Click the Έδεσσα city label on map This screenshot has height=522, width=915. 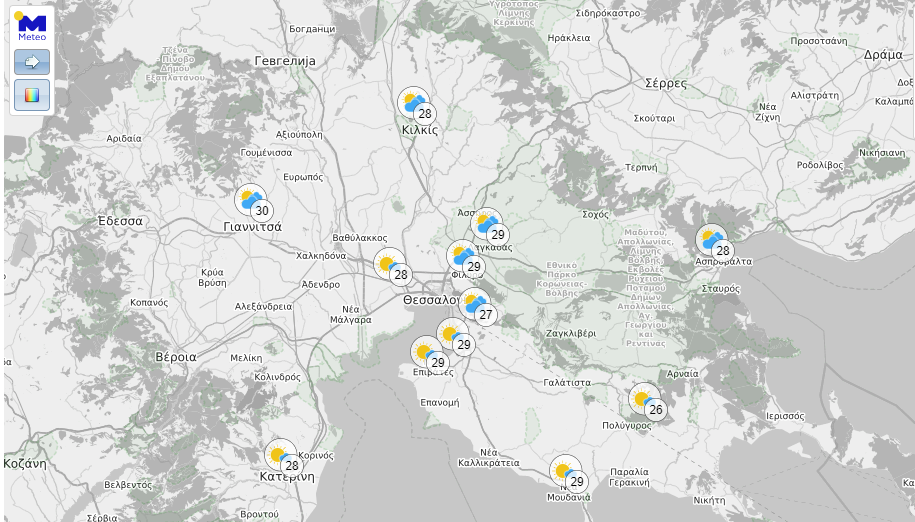coord(120,221)
